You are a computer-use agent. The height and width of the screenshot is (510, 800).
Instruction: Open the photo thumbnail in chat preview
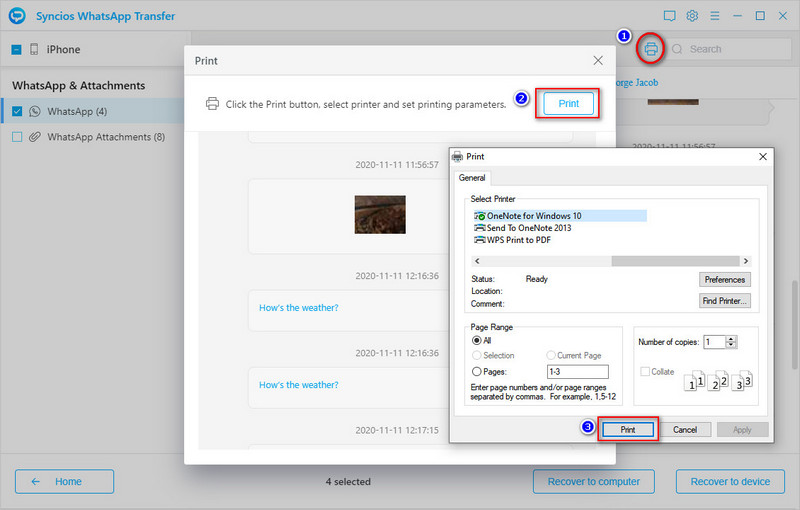coord(380,215)
